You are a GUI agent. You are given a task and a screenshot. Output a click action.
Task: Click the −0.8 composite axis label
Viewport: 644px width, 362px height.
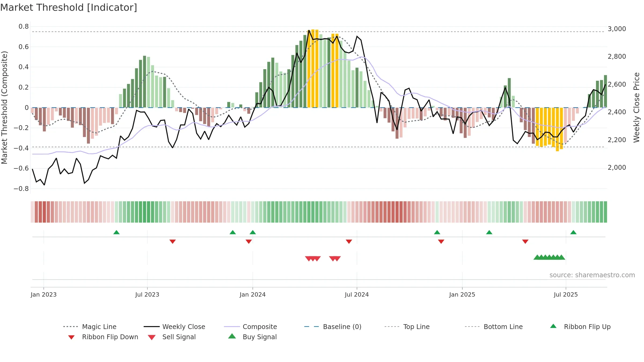21,189
